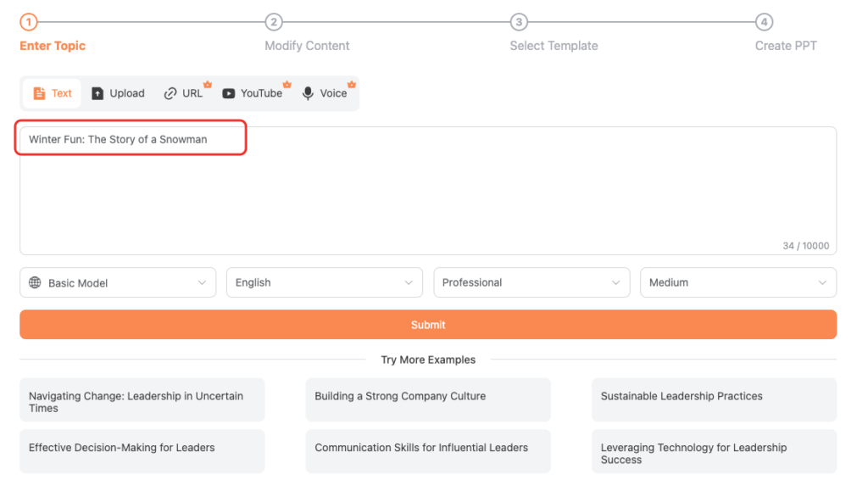
Task: Expand the Basic Model dropdown
Action: (x=118, y=282)
